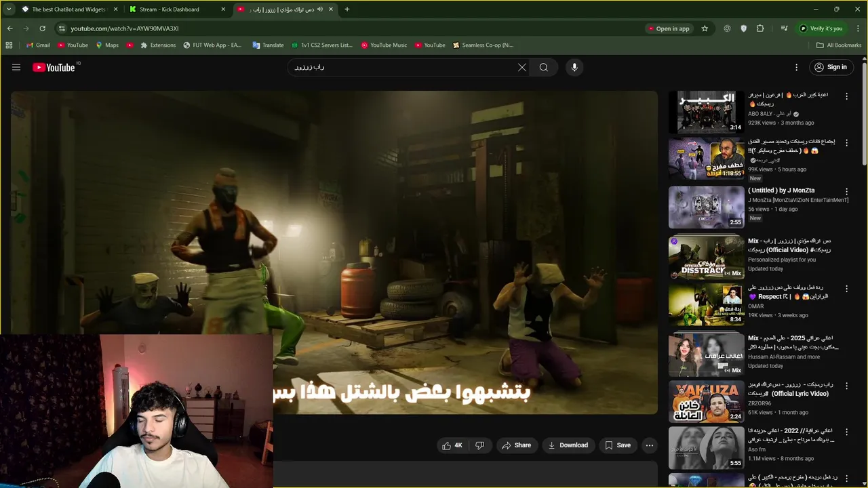The image size is (868, 488).
Task: Open the YAKUZA 2:24 video thumbnail
Action: 706,401
